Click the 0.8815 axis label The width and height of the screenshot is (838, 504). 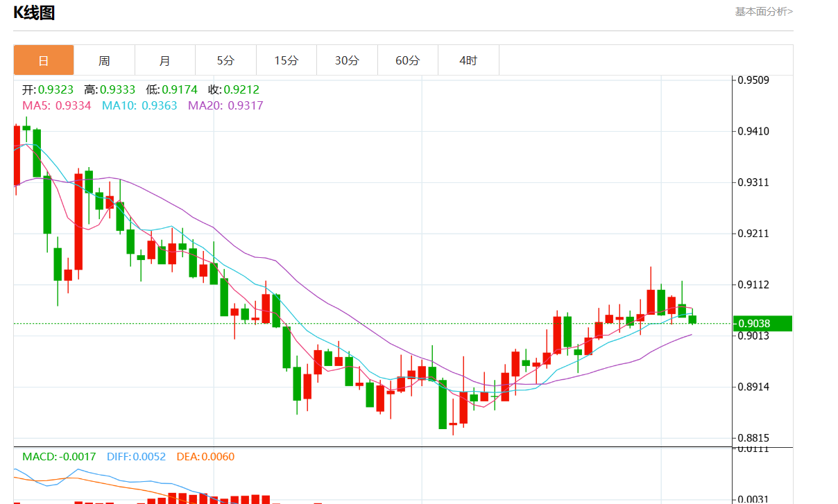pyautogui.click(x=755, y=438)
